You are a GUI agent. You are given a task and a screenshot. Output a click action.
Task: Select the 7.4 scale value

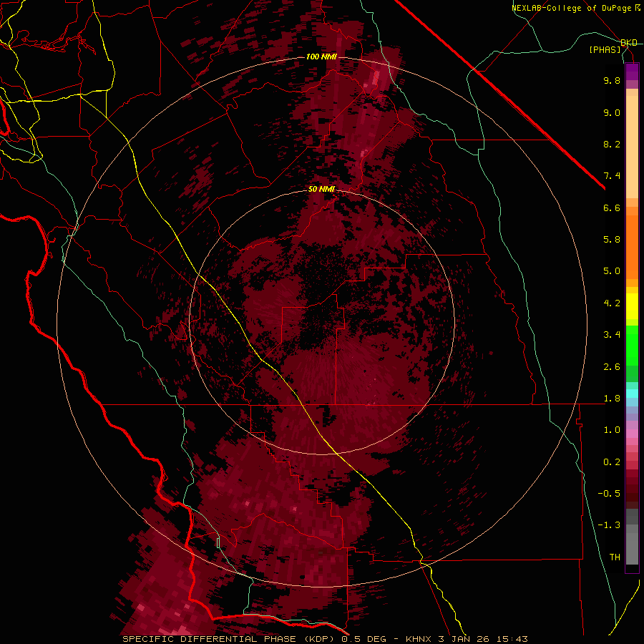click(612, 176)
